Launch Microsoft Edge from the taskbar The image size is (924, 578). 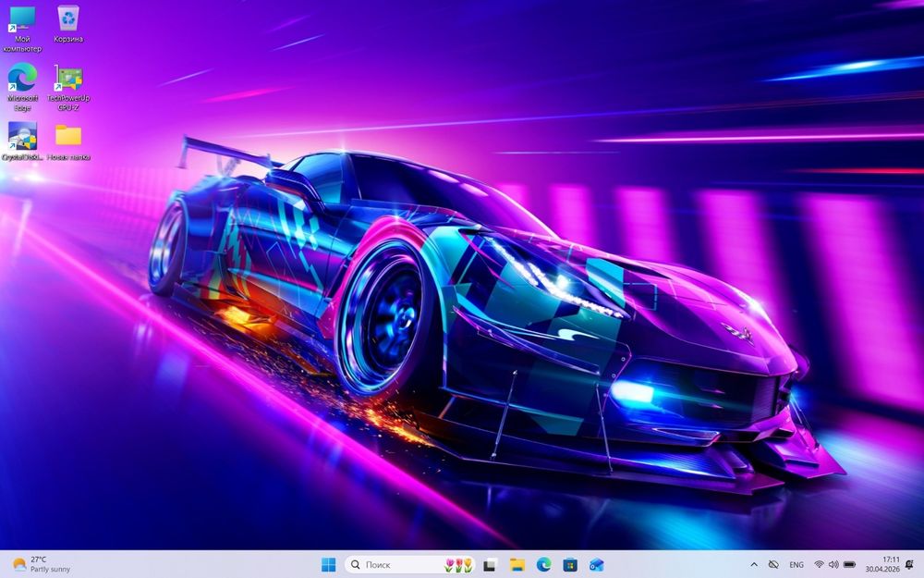point(543,564)
